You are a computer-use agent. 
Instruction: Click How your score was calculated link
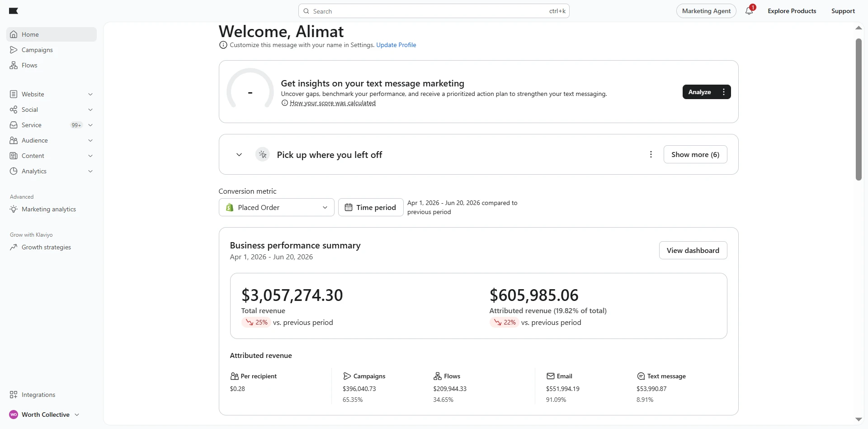[x=332, y=103]
